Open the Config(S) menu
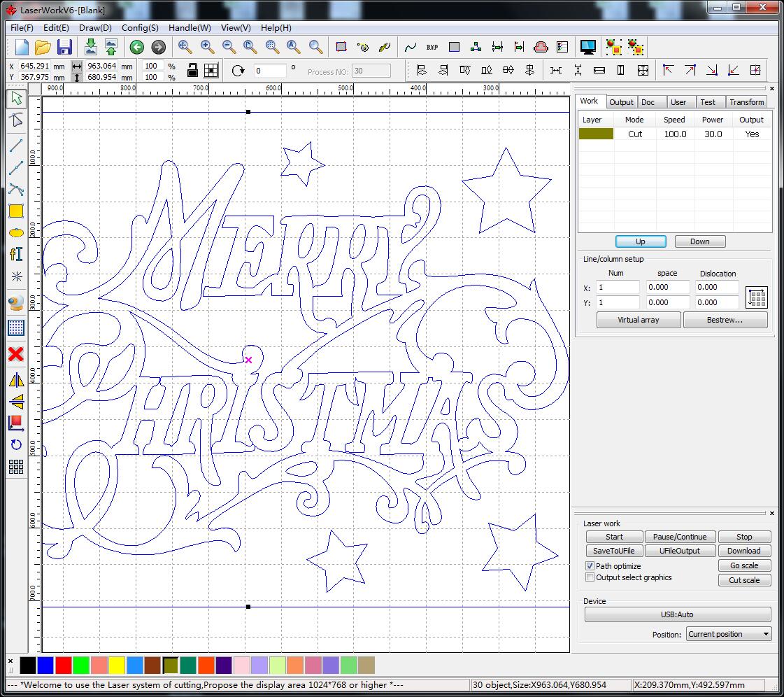 click(x=140, y=28)
